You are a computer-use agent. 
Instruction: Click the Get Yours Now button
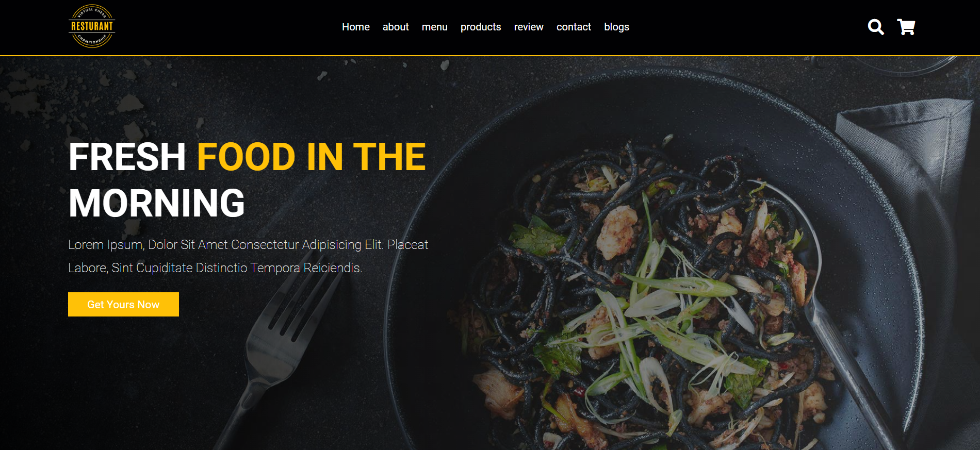123,304
